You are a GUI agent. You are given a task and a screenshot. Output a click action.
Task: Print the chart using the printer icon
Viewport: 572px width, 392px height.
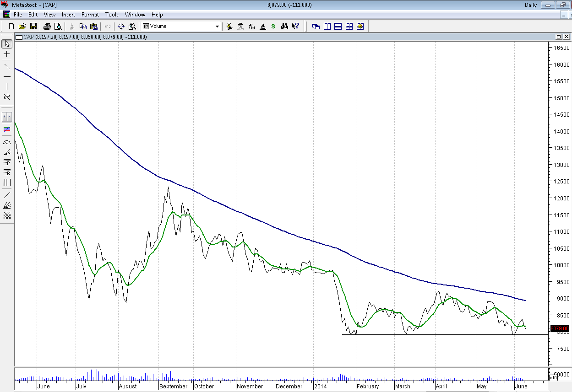click(x=47, y=27)
